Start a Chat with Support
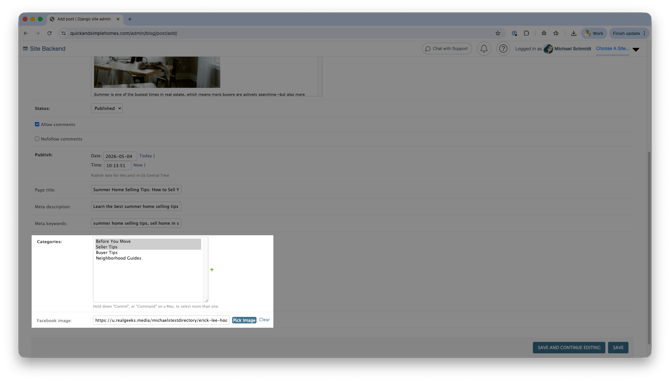The width and height of the screenshot is (670, 382). (x=447, y=49)
